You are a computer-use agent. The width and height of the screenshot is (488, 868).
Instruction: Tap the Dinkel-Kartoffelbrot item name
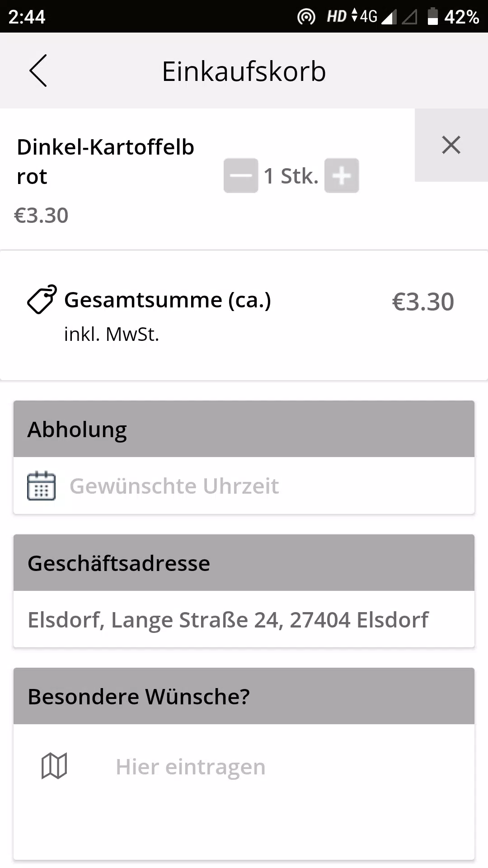105,161
